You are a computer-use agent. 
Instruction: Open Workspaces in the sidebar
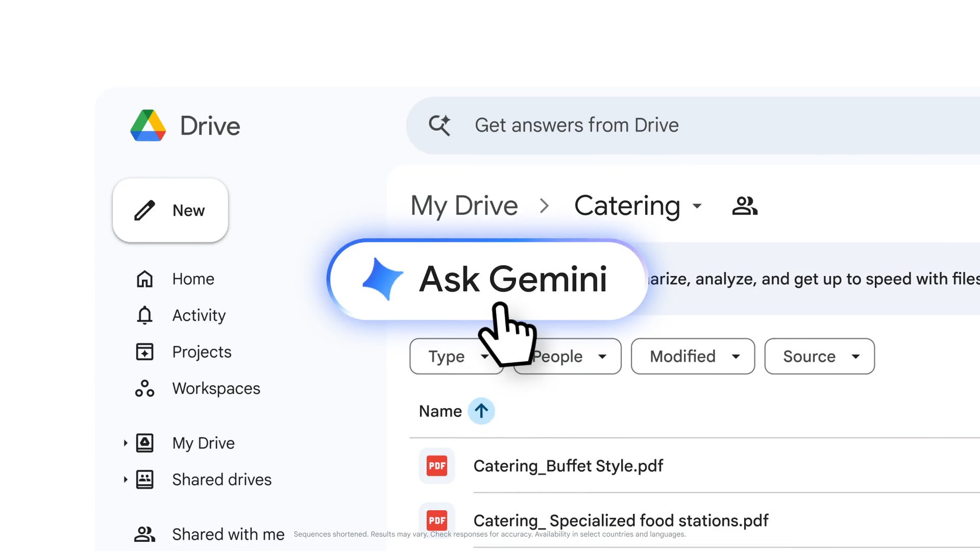pyautogui.click(x=216, y=388)
